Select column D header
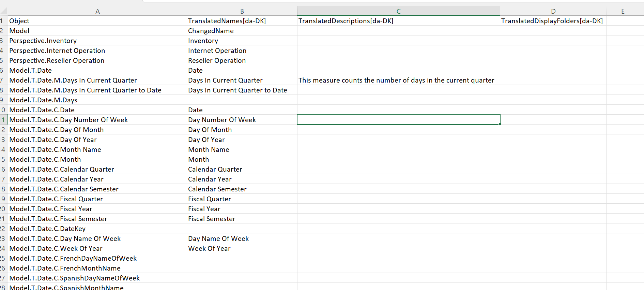Viewport: 644px width, 290px height. coord(553,11)
